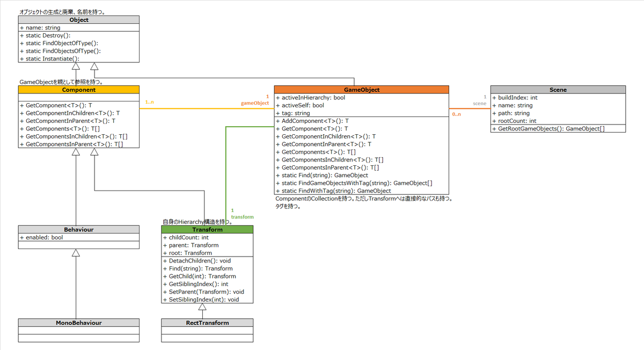644x350 pixels.
Task: Click "+ enabled: bool" attribute
Action: 41,237
